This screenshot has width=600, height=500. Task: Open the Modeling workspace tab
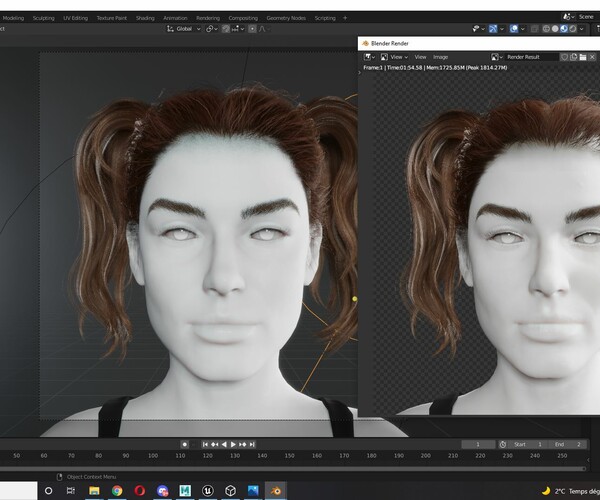pos(13,18)
